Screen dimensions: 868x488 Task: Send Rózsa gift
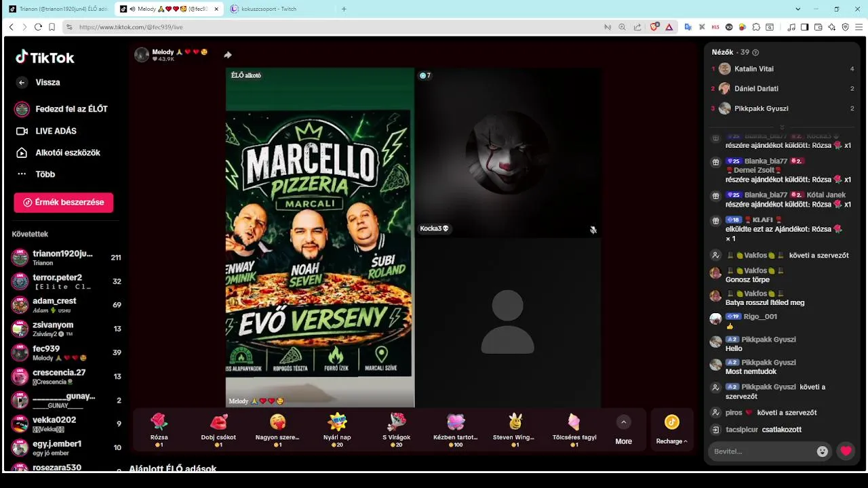[159, 430]
